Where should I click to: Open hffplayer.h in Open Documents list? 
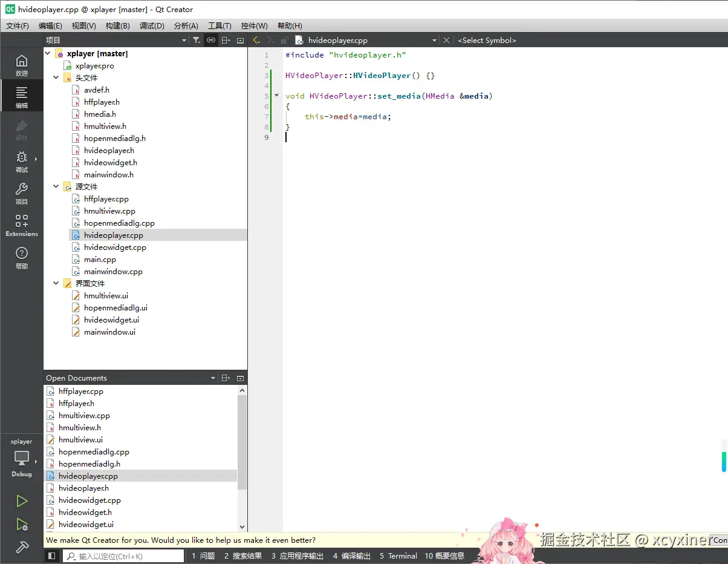point(76,403)
